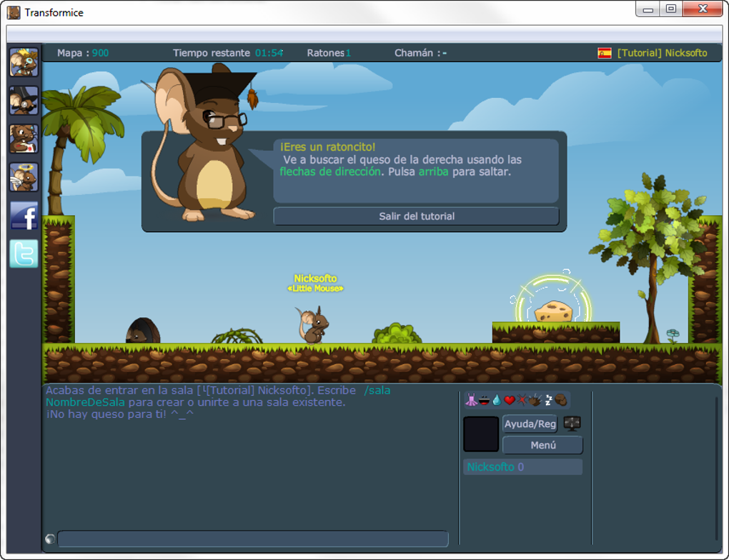The image size is (729, 560).
Task: Click the "flechas de dirección" green text
Action: click(330, 171)
